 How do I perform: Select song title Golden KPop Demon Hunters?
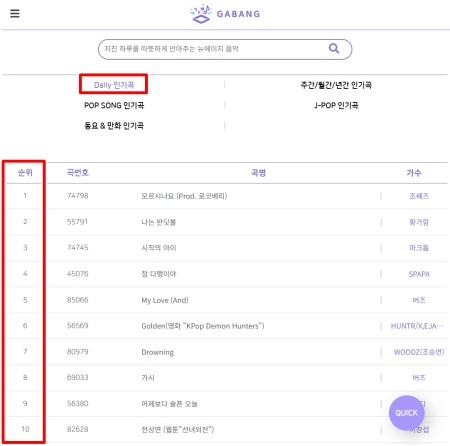pyautogui.click(x=203, y=326)
